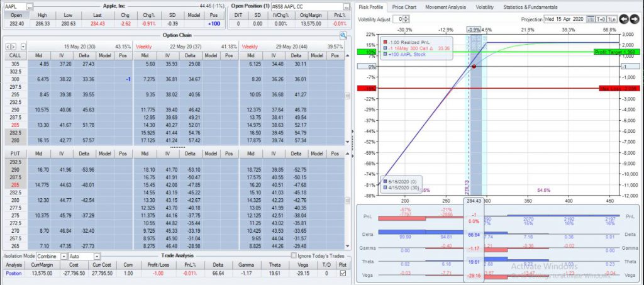Image resolution: width=644 pixels, height=285 pixels.
Task: Open the Isolation Mode Combine dropdown
Action: pyautogui.click(x=64, y=256)
